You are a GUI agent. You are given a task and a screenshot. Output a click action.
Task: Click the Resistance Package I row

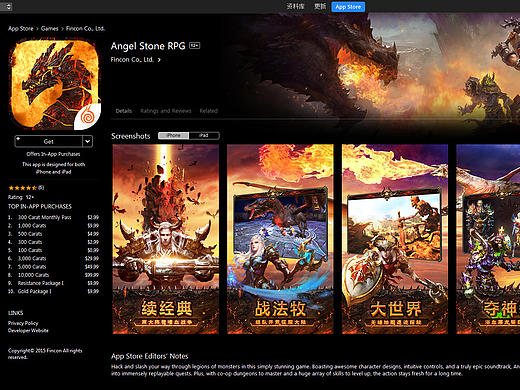[53, 283]
